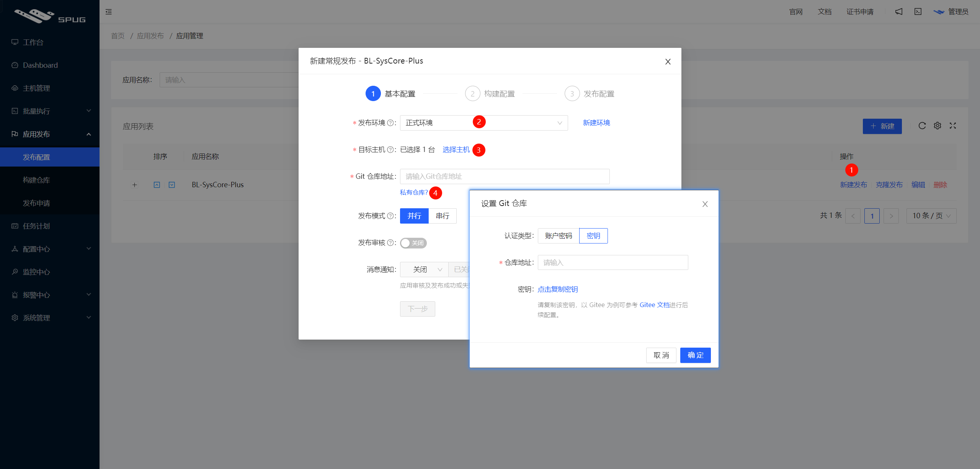The width and height of the screenshot is (980, 469).
Task: Open 构建仓库 in the sidebar menu
Action: point(36,180)
